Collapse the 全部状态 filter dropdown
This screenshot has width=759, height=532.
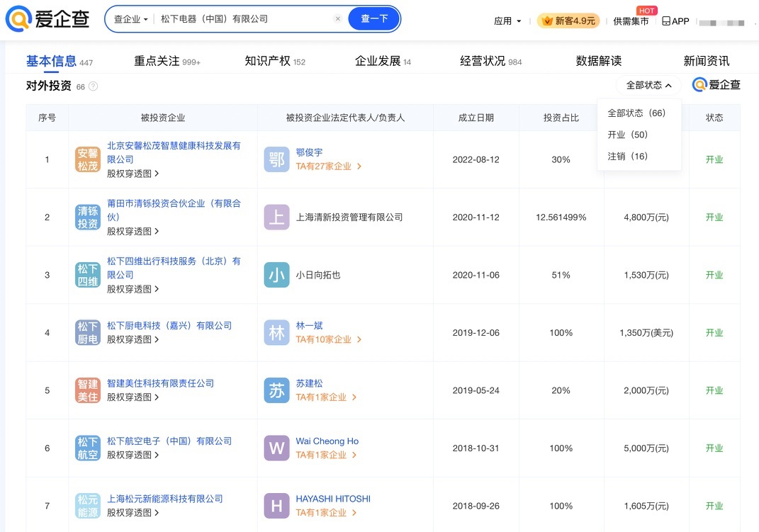coord(648,85)
